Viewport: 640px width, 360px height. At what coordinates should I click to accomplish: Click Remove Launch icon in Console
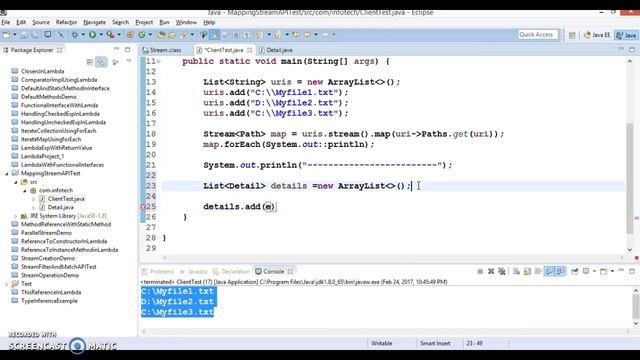pyautogui.click(x=491, y=271)
